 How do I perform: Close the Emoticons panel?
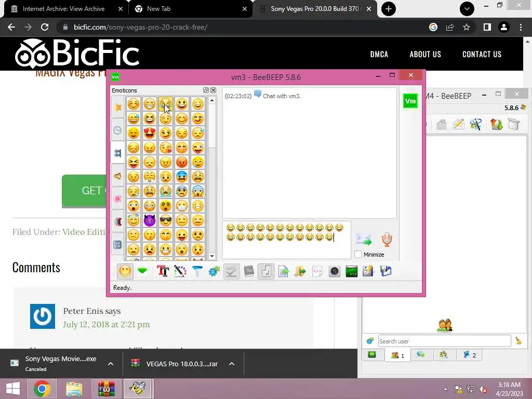[213, 90]
